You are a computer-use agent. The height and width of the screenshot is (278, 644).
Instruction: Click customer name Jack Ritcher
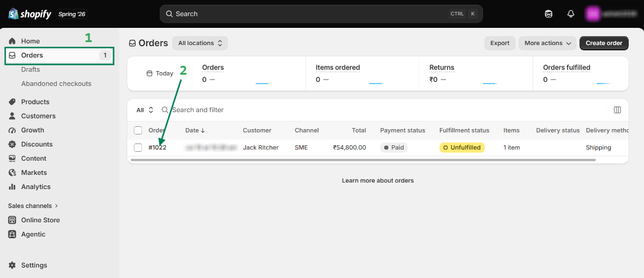coord(261,147)
